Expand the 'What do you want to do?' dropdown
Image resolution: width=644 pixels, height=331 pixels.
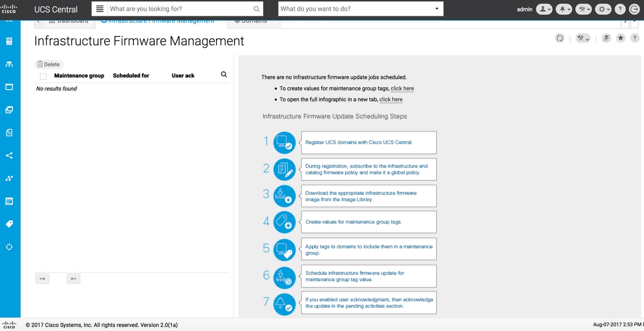click(x=437, y=9)
